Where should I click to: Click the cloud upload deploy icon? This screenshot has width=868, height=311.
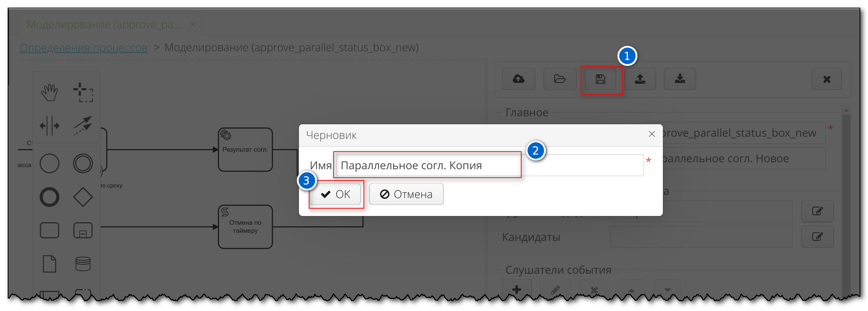click(518, 79)
